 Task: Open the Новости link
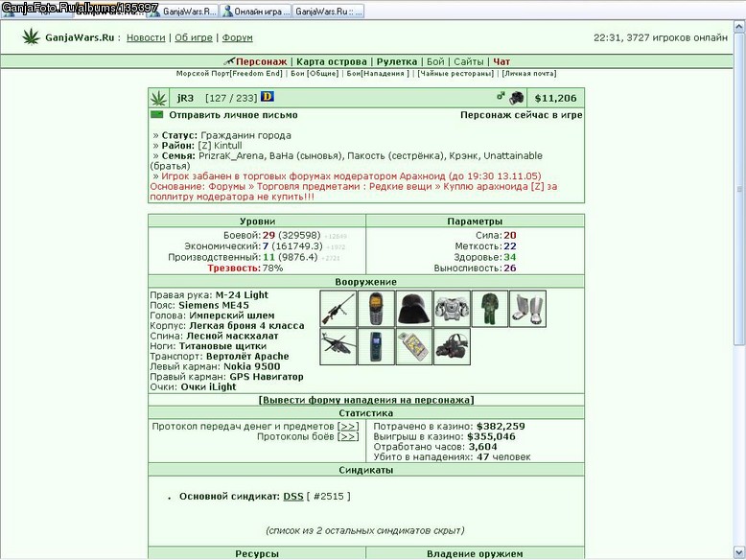146,37
